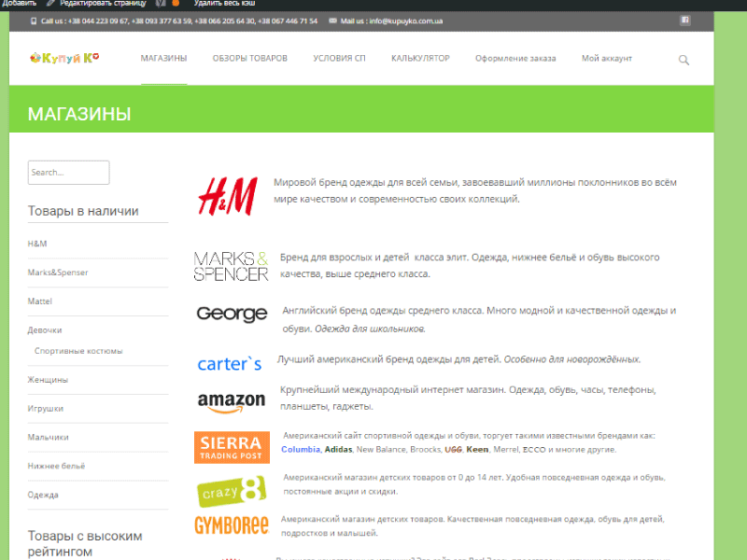Open the carter's store logo

click(x=230, y=364)
